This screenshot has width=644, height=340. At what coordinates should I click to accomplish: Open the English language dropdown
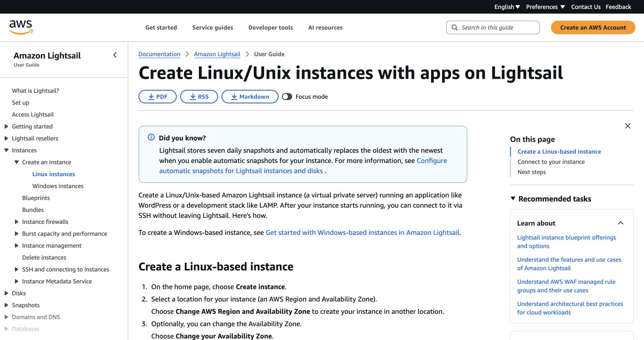[x=507, y=7]
